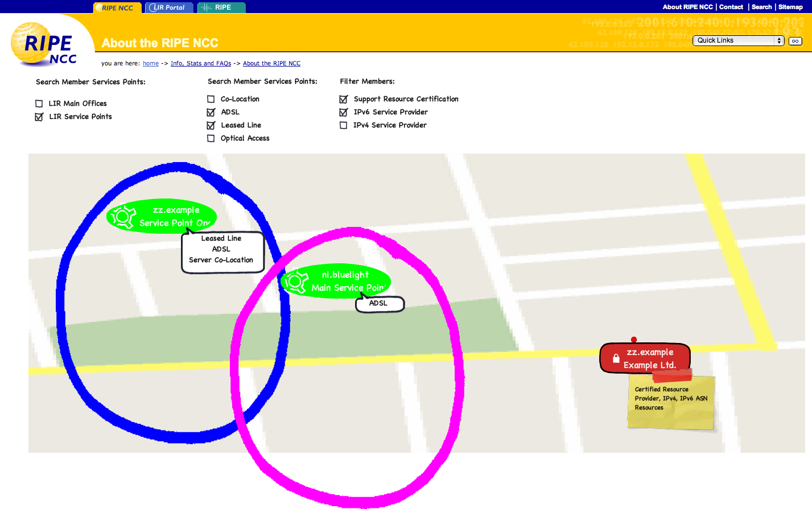Click the gear icon on the nl.bluelight marker
Viewport: 812px width, 509px height.
[295, 281]
